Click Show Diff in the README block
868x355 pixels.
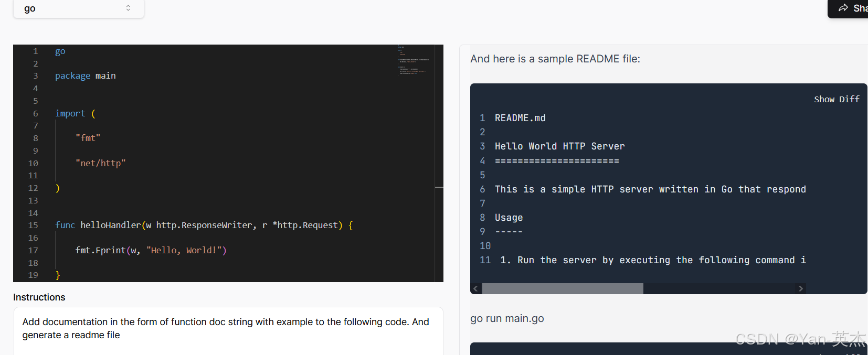(837, 99)
